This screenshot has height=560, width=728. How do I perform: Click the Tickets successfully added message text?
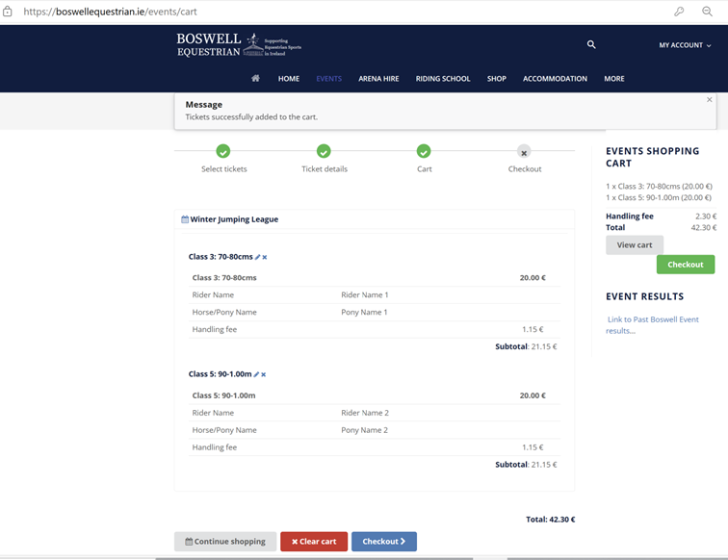click(x=251, y=117)
